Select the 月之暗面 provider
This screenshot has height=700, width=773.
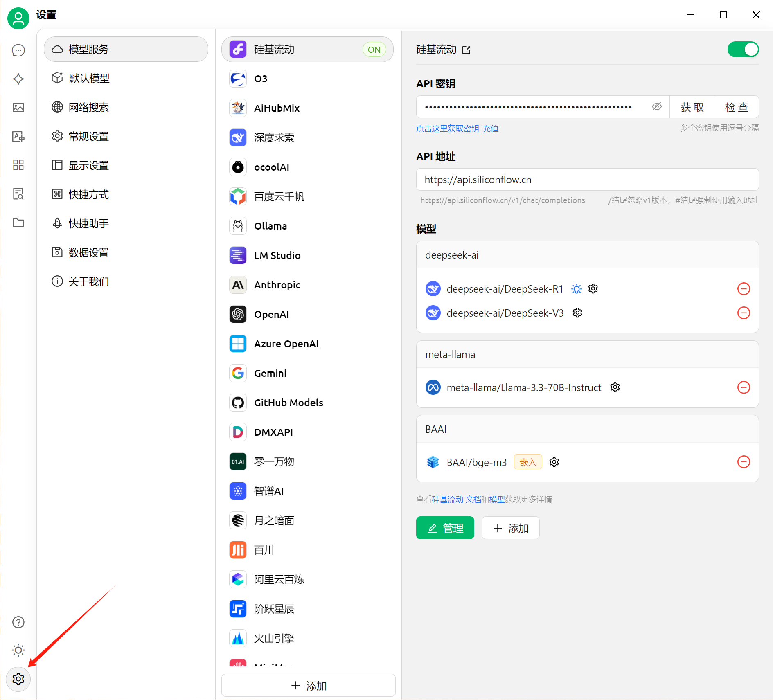tap(308, 520)
